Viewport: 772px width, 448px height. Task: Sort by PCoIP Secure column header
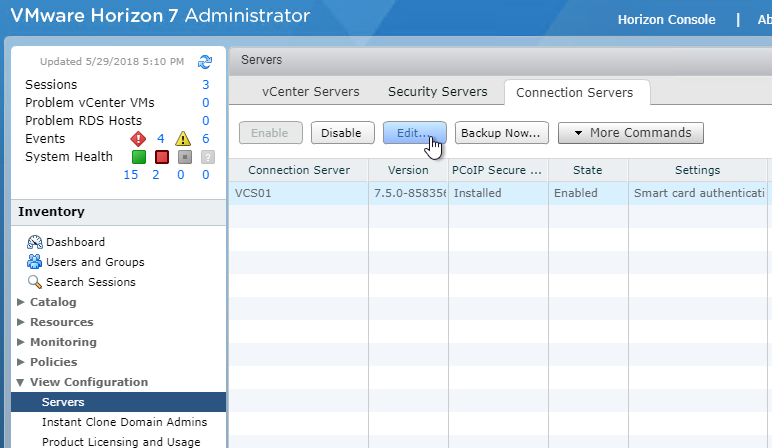click(x=498, y=170)
